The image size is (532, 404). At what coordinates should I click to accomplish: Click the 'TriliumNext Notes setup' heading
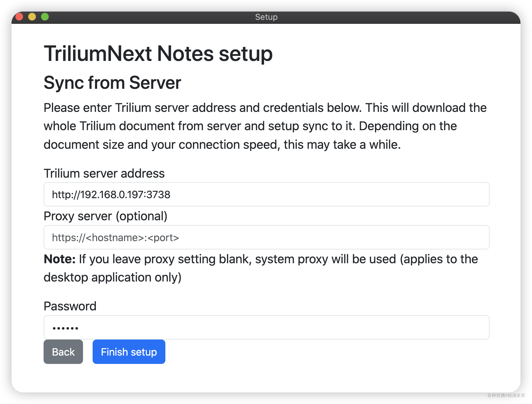tap(158, 54)
